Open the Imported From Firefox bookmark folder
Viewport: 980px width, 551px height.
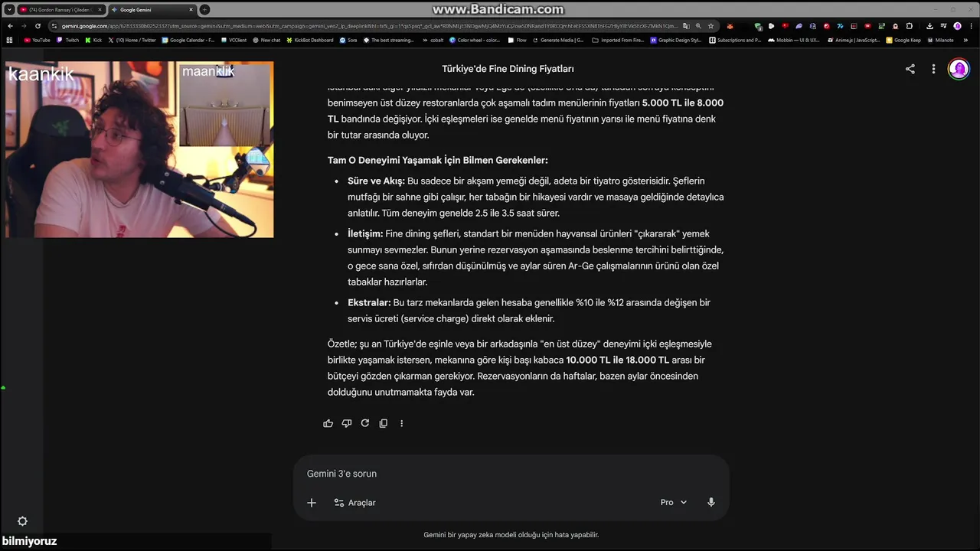[x=619, y=40]
